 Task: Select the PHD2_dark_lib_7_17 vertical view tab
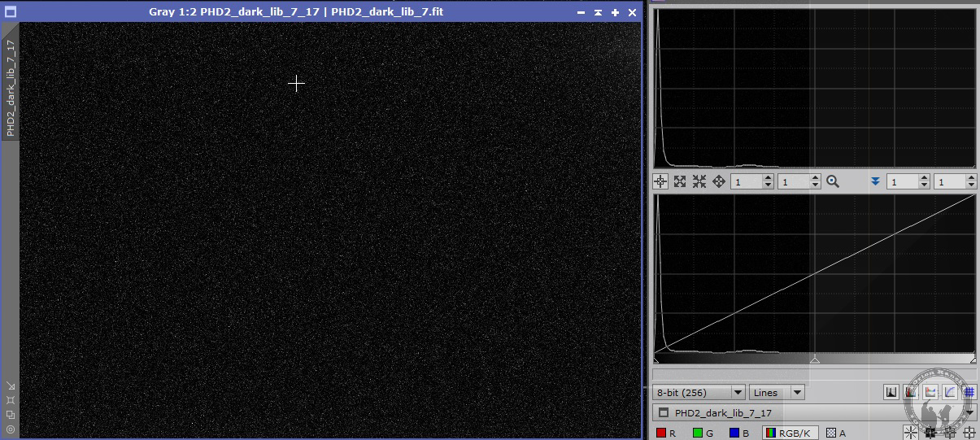[11, 88]
